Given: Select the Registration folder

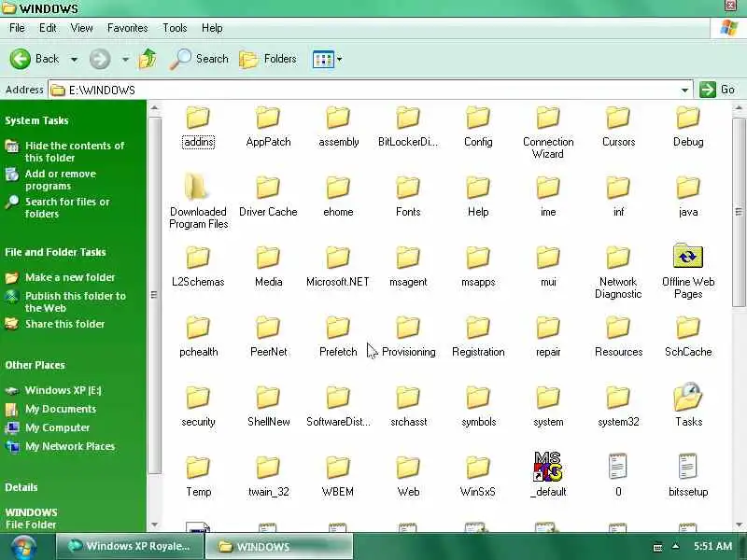Looking at the screenshot, I should tap(478, 337).
